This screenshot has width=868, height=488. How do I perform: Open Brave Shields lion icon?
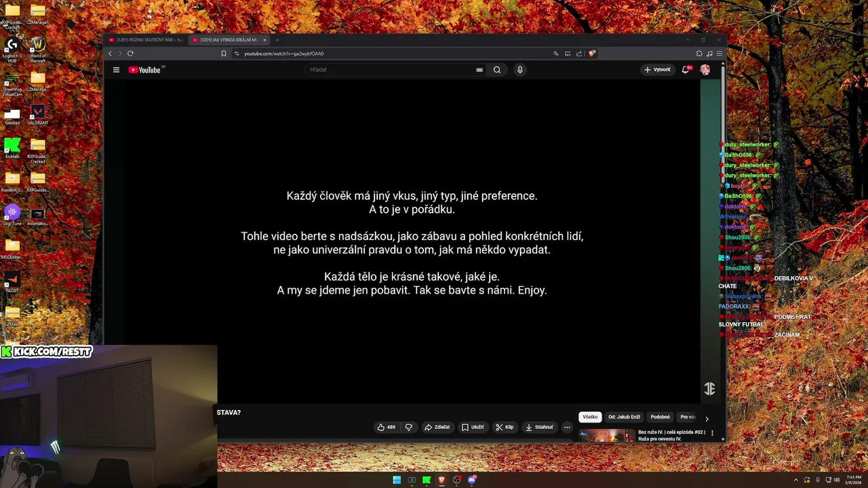[x=591, y=54]
